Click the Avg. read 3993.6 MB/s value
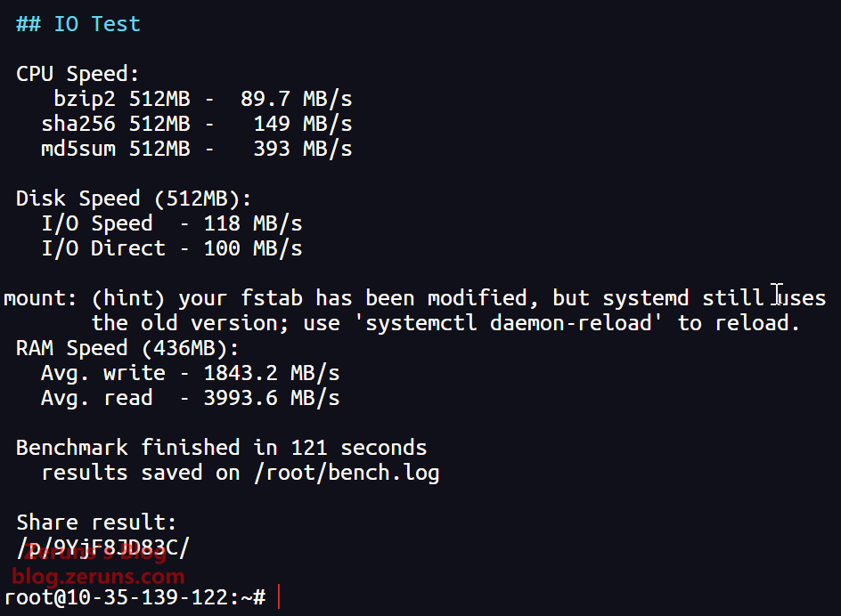Screen dimensions: 841x616 pos(272,398)
